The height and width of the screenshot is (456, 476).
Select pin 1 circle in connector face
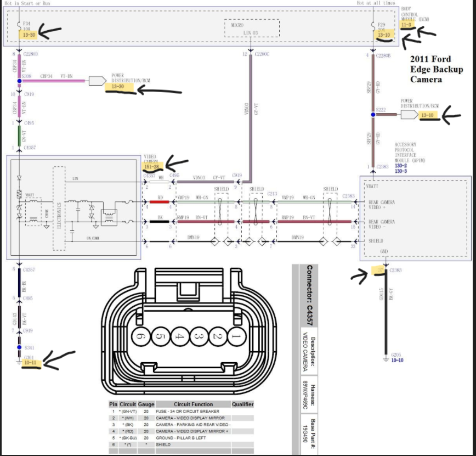point(235,336)
